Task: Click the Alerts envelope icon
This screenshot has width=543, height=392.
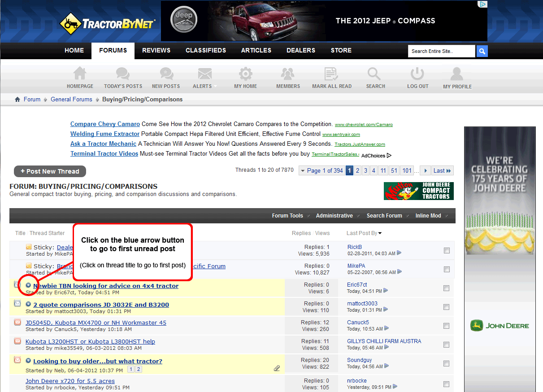Action: point(204,74)
